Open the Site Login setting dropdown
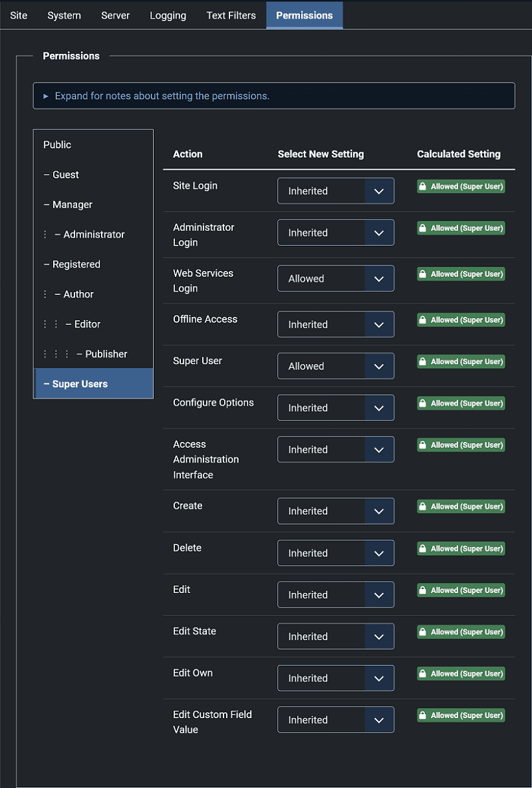 [335, 191]
